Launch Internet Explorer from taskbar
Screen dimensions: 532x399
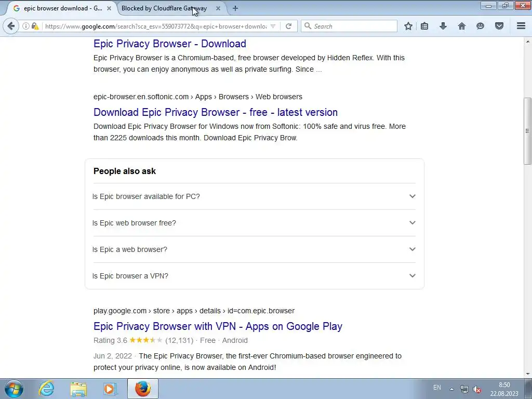(46, 389)
